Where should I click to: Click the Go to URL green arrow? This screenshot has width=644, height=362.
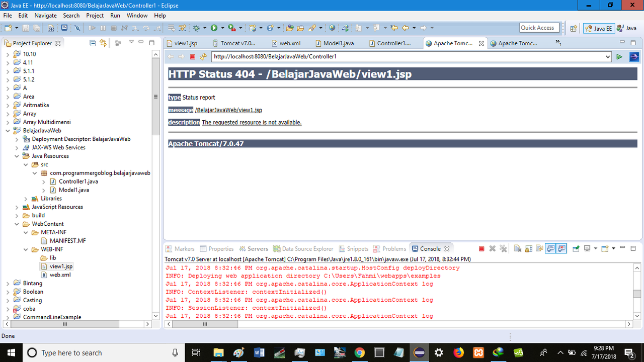[619, 57]
